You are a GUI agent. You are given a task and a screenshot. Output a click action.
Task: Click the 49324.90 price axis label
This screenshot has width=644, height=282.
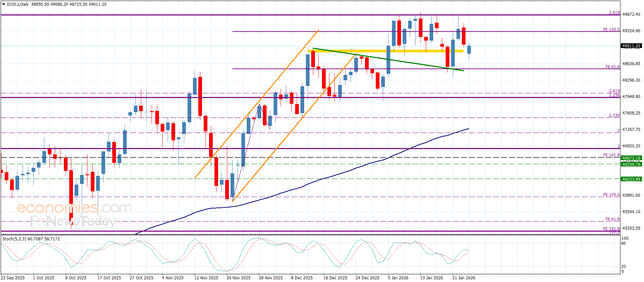(631, 31)
